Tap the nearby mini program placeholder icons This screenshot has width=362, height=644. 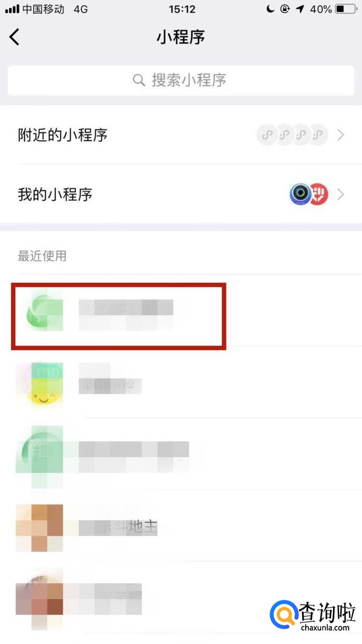pyautogui.click(x=292, y=135)
